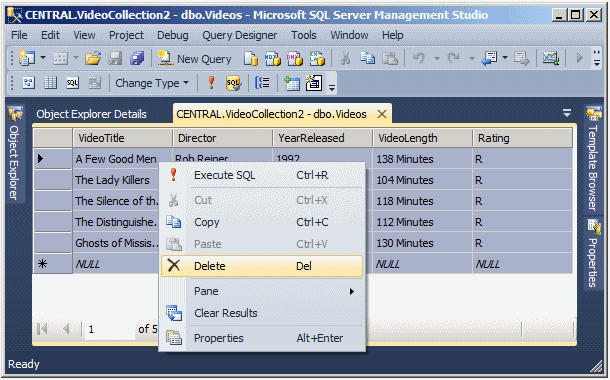Click the red Execute SQL toolbar icon
This screenshot has height=380, width=610.
[x=211, y=83]
